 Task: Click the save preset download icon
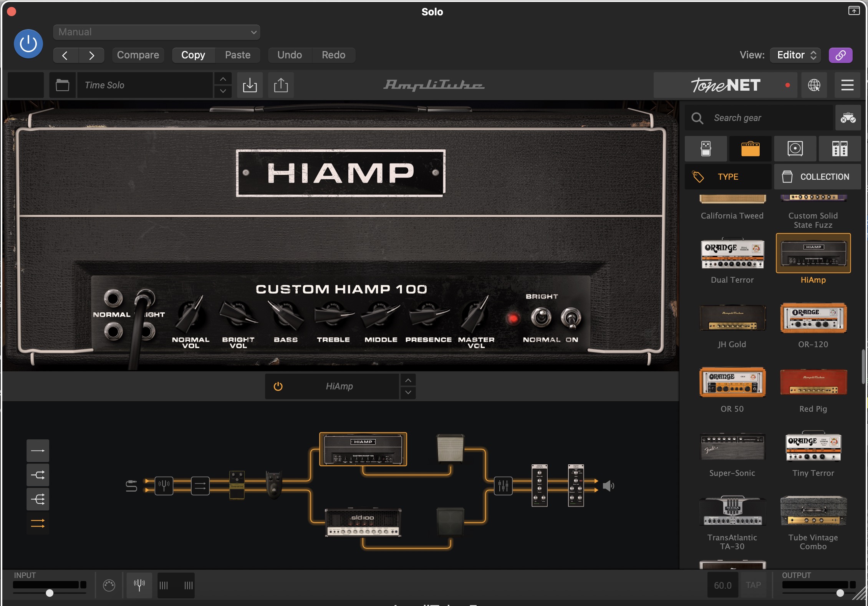point(250,85)
